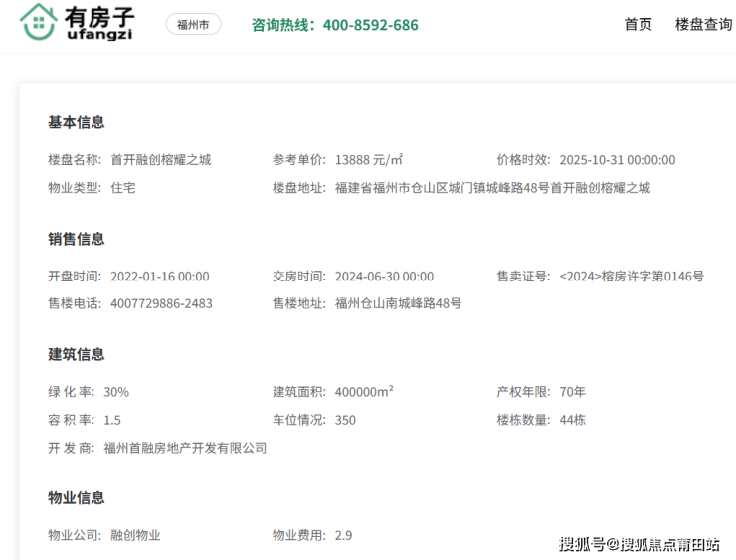Click the 建筑信息 section heading
This screenshot has width=736, height=560.
77,354
